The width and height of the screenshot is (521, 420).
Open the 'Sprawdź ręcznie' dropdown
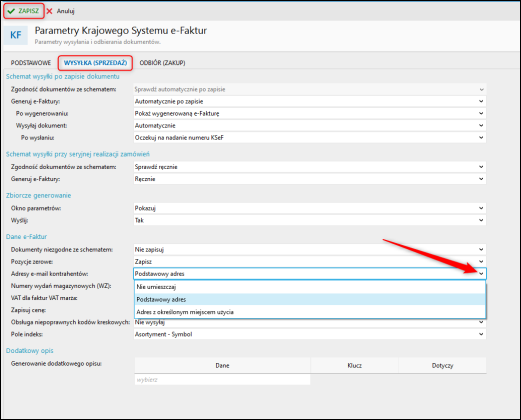pyautogui.click(x=310, y=167)
